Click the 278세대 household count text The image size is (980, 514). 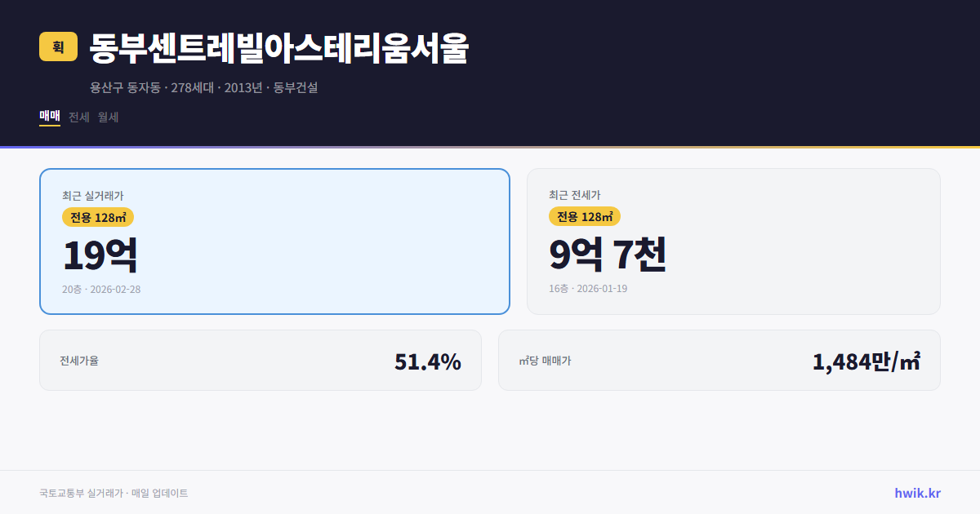[191, 85]
